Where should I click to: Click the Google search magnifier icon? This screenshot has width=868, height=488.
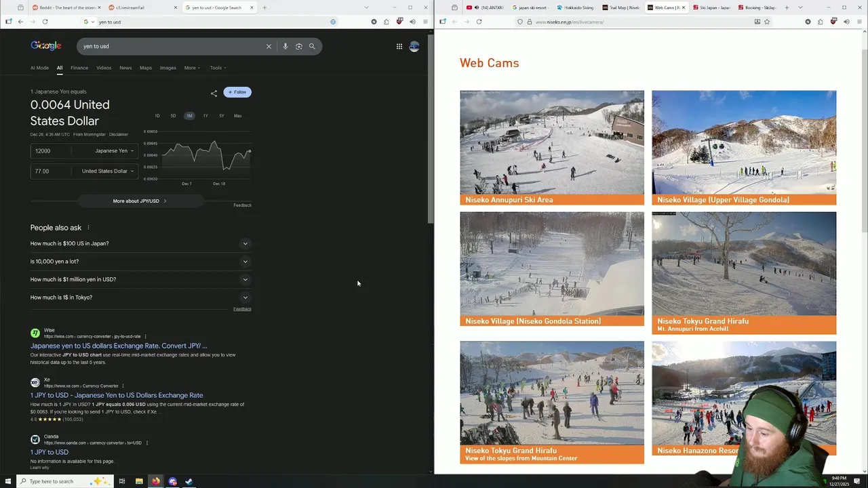point(312,46)
